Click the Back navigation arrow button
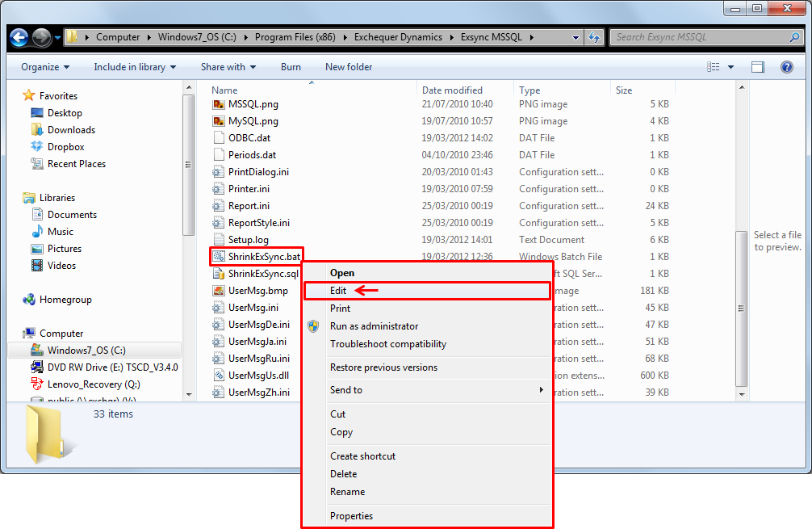Screen dimensions: 812x529 (x=19, y=37)
